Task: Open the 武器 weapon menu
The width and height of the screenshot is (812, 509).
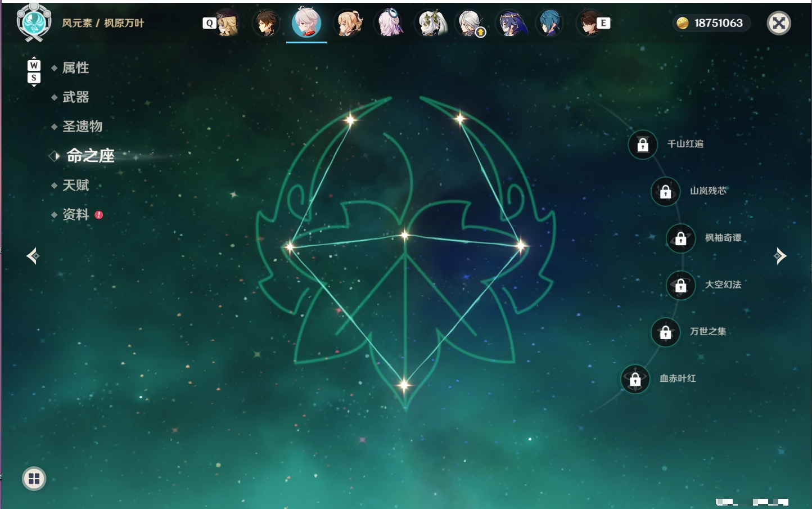Action: click(75, 97)
